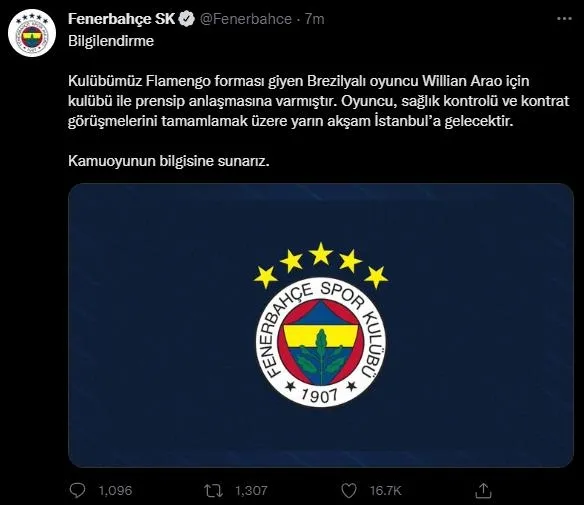Open the three-dot more options menu
The height and width of the screenshot is (505, 584).
[x=564, y=19]
